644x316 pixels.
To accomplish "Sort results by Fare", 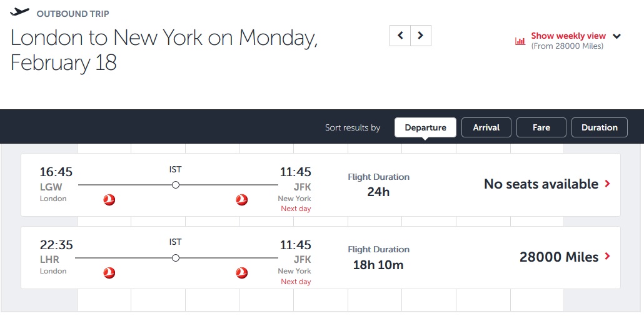I will 541,127.
